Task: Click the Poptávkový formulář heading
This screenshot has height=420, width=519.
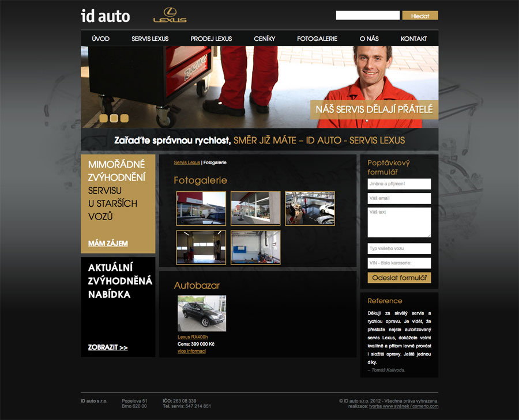Action: tap(389, 167)
